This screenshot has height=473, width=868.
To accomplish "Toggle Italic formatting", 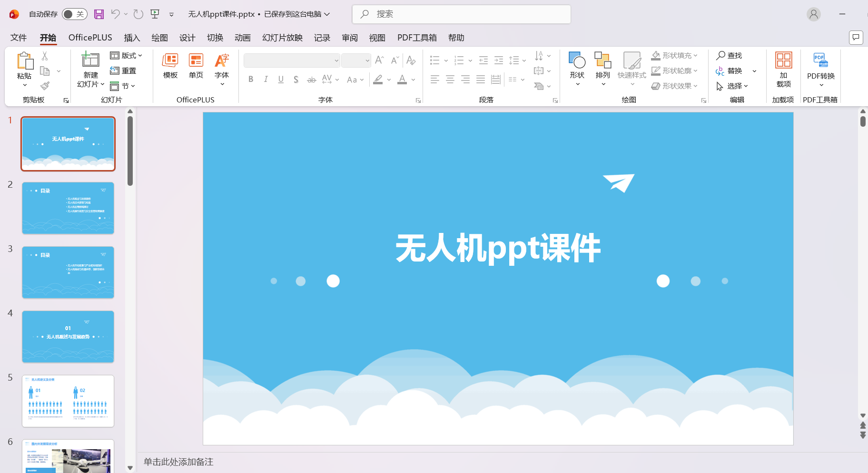I will pos(266,80).
